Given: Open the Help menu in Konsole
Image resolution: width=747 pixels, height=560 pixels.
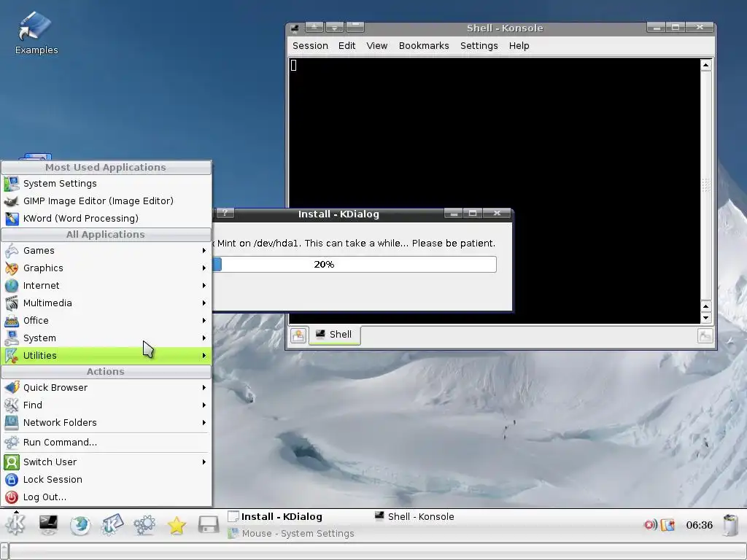Looking at the screenshot, I should (x=519, y=46).
